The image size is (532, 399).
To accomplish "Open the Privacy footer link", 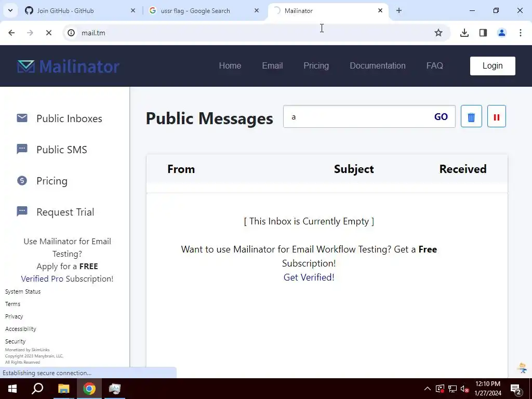I will 14,316.
